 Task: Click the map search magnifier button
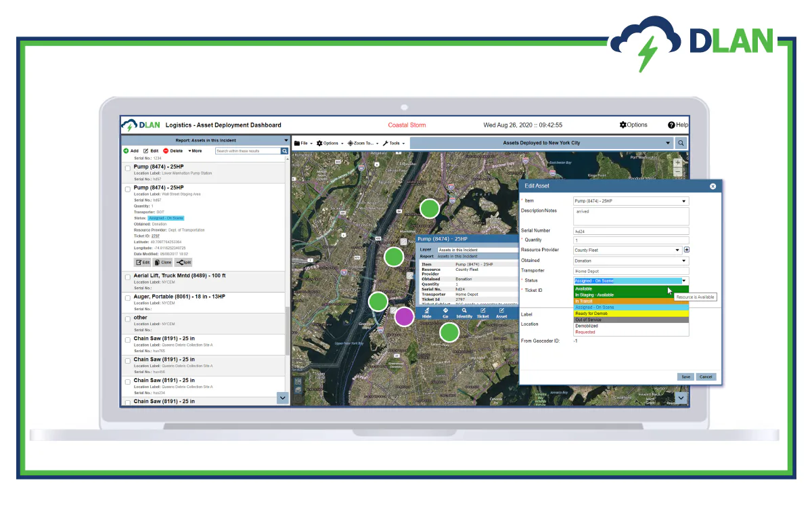coord(681,143)
